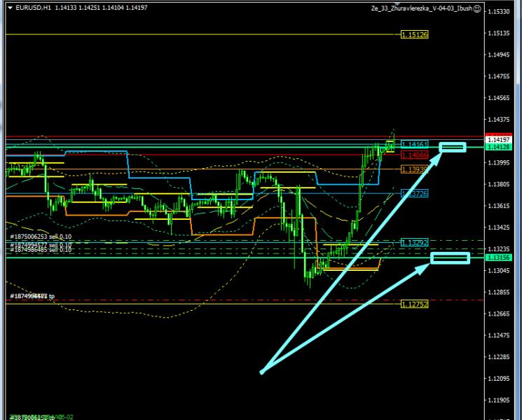Image resolution: width=522 pixels, height=420 pixels.
Task: Select the order take-profit label ending in tp
Action: (32, 296)
